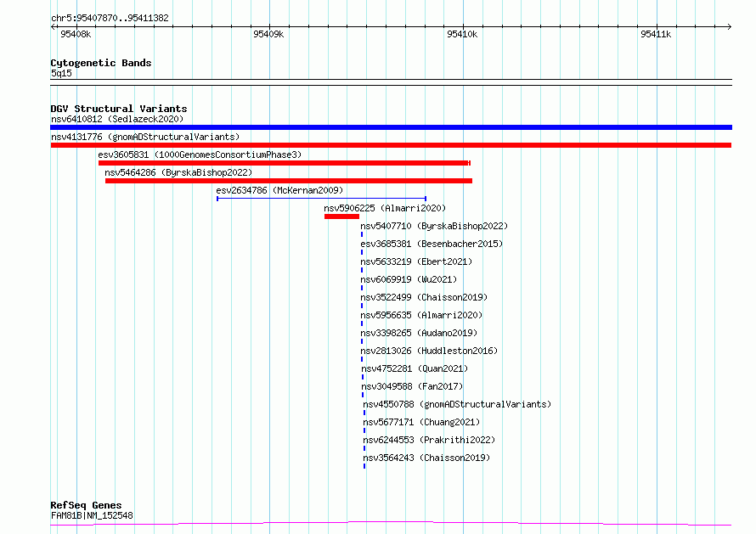Open nsv5677171 (Chuang2021) variant label
Image resolution: width=756 pixels, height=534 pixels.
421,422
